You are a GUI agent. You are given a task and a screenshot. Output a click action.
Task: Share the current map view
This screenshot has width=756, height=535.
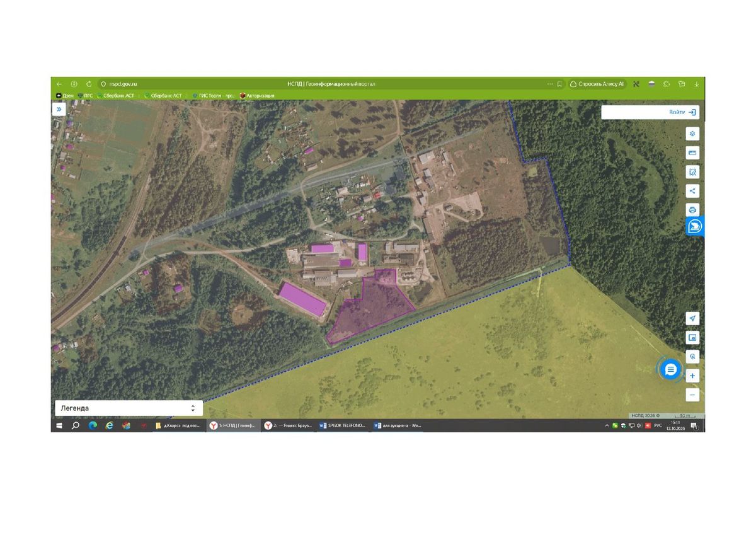click(692, 191)
